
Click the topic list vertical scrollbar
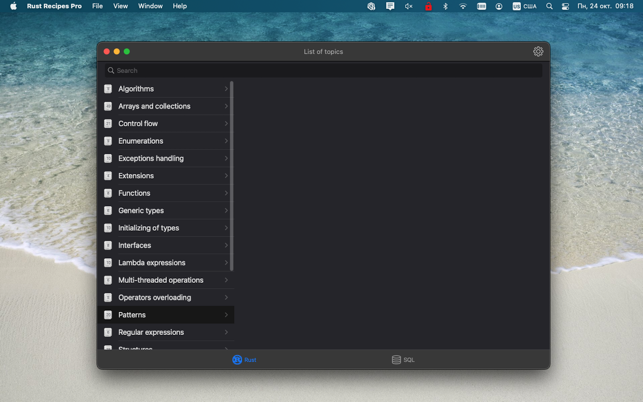coord(232,175)
